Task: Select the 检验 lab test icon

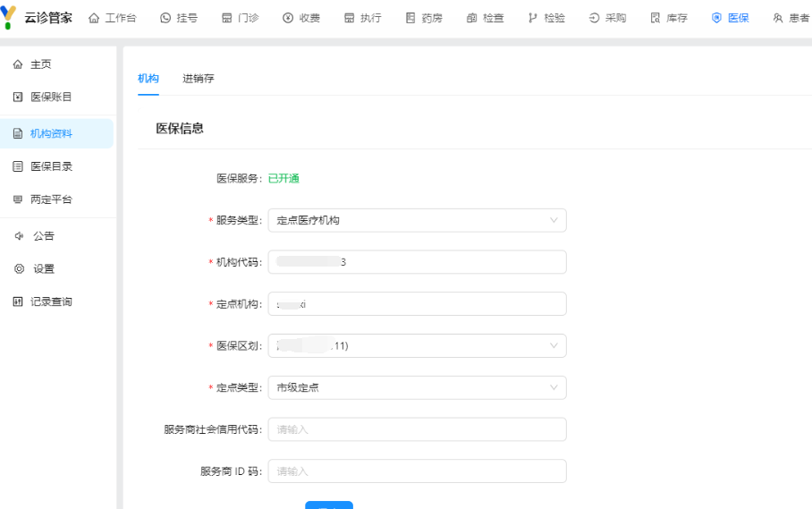Action: [x=533, y=18]
